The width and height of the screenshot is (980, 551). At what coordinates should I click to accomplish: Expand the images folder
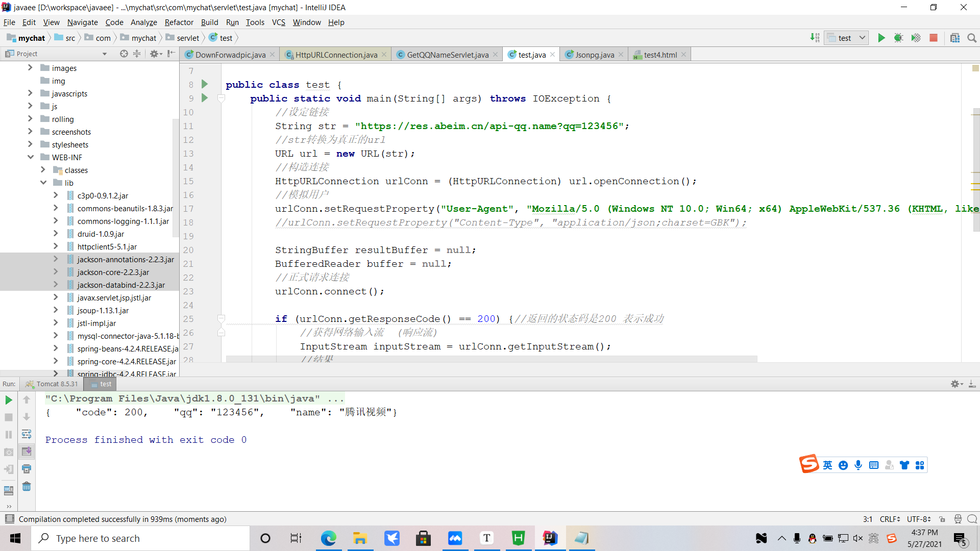[30, 68]
